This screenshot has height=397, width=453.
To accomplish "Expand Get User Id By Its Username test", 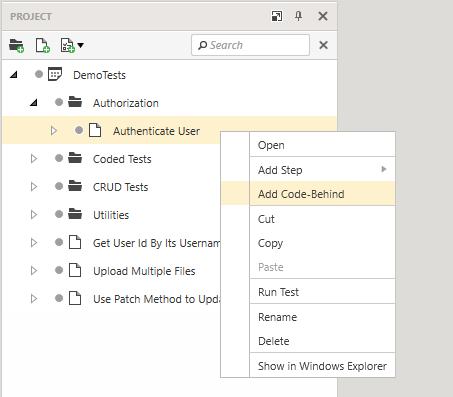I will pos(34,243).
